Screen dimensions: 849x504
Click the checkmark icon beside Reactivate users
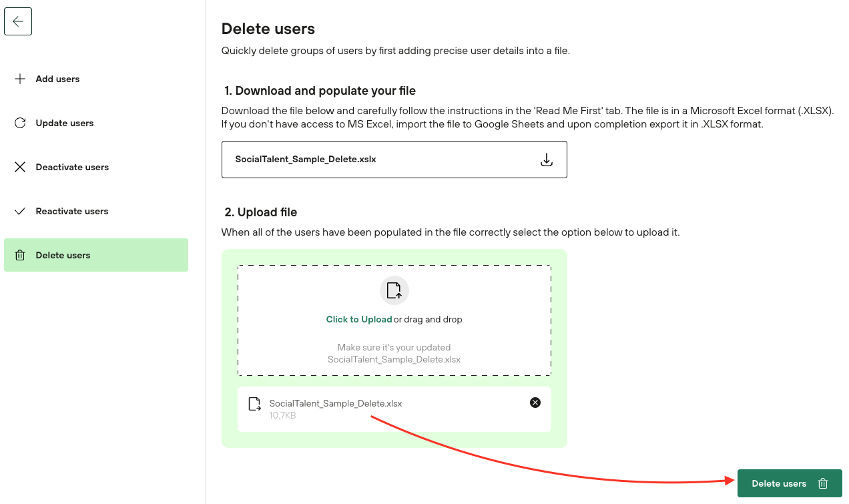(20, 211)
